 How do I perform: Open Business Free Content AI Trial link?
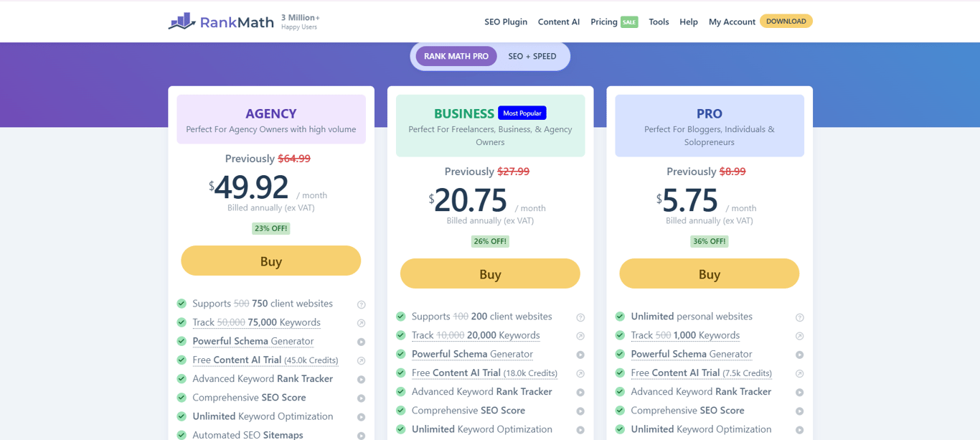coord(484,373)
